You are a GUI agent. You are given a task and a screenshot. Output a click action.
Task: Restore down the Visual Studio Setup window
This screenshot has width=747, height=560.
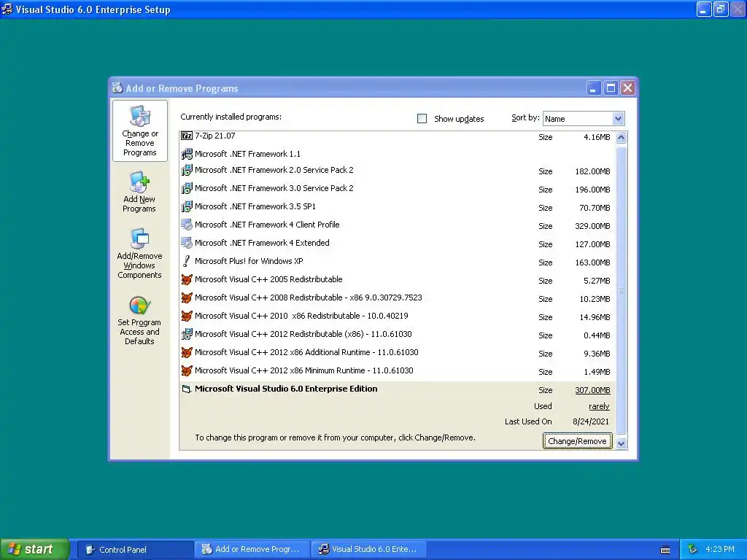(x=720, y=9)
